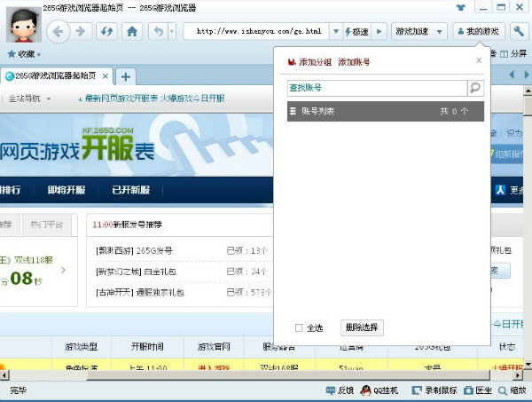Viewport: 532px width, 402px height.
Task: Switch to the 热门平台 tab
Action: pyautogui.click(x=47, y=225)
